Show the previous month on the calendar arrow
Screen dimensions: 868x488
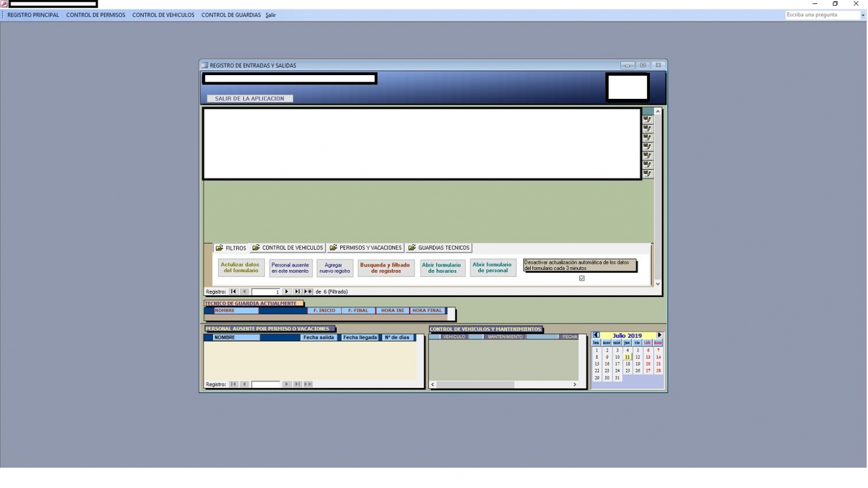pyautogui.click(x=595, y=335)
